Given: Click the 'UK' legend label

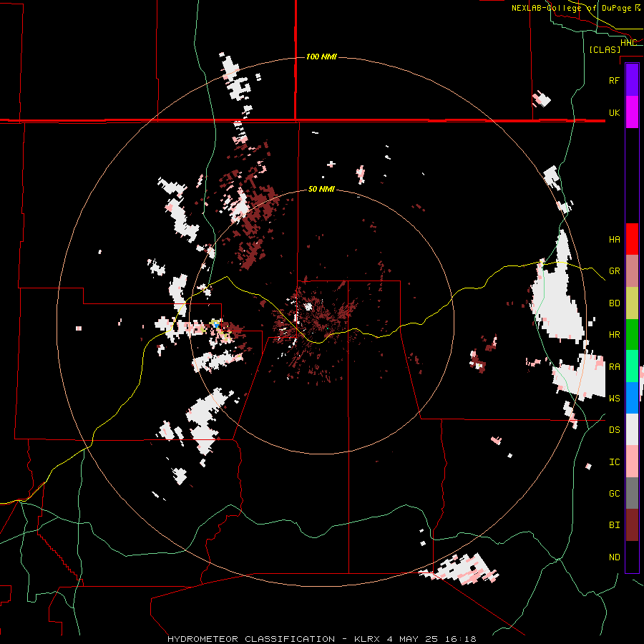Looking at the screenshot, I should 615,112.
